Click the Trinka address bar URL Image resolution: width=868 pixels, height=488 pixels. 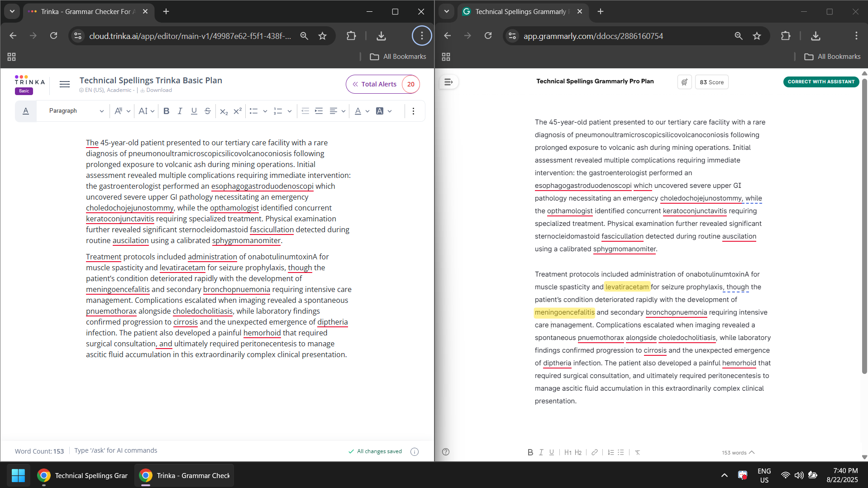tap(190, 36)
